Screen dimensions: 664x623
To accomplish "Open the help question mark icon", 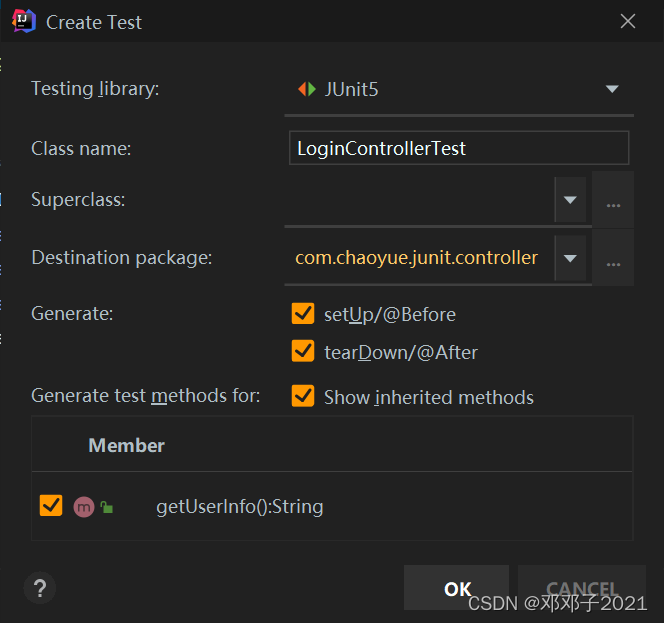I will click(x=40, y=588).
